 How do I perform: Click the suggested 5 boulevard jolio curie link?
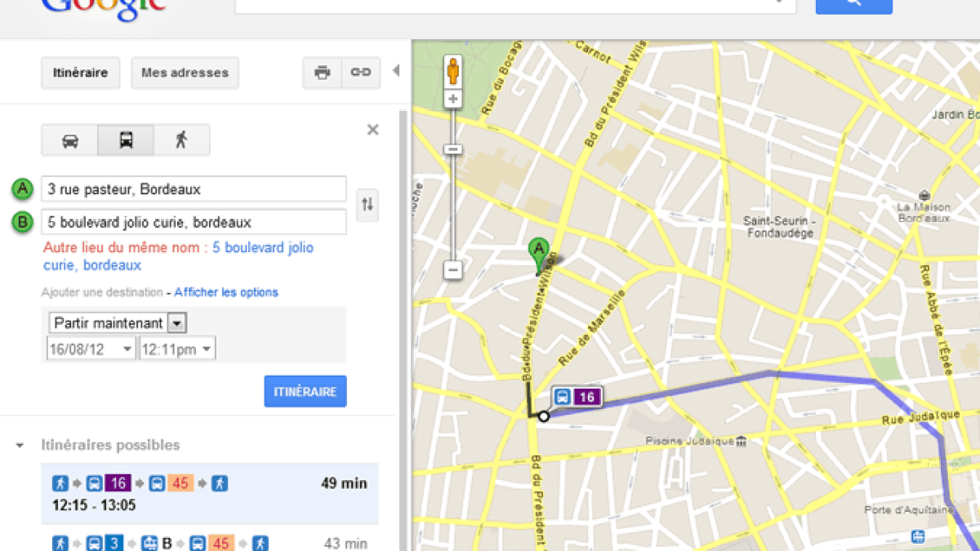[178, 256]
